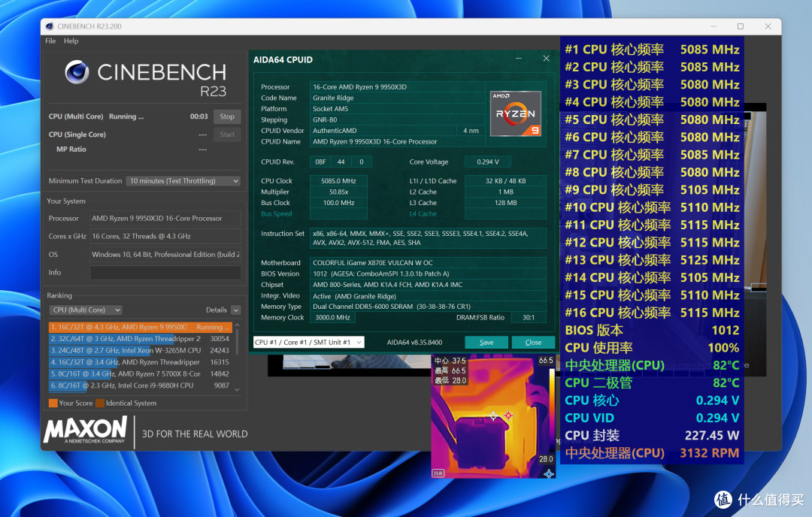This screenshot has height=517, width=812.
Task: Click the thermal camera image thumbnail
Action: pyautogui.click(x=493, y=416)
